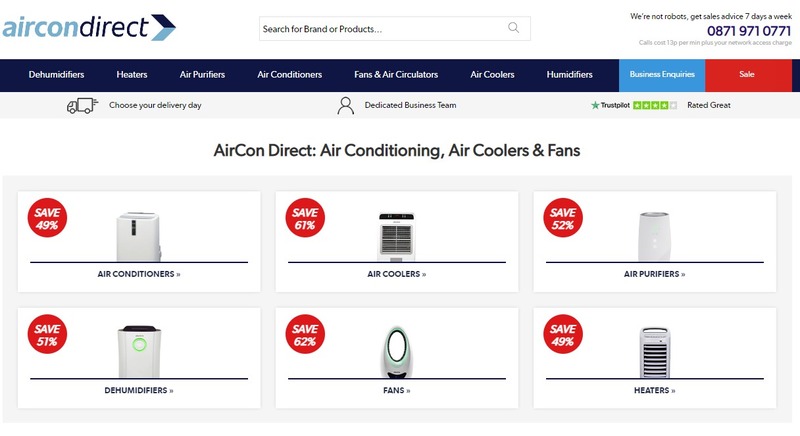Screen dimensions: 800x436
Task: Click the delivery truck icon
Action: [82, 106]
